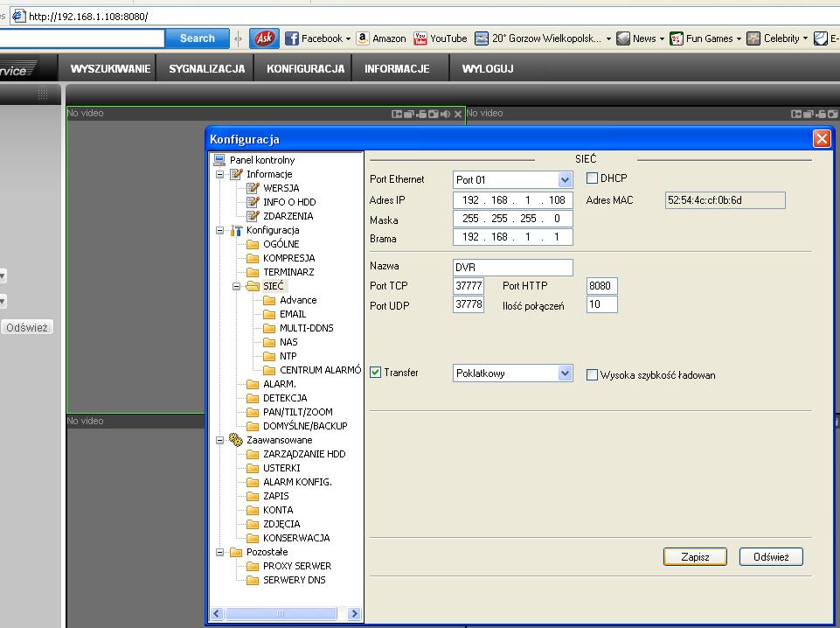Open the SYGNALIZACJA menu
This screenshot has width=840, height=628.
(207, 68)
